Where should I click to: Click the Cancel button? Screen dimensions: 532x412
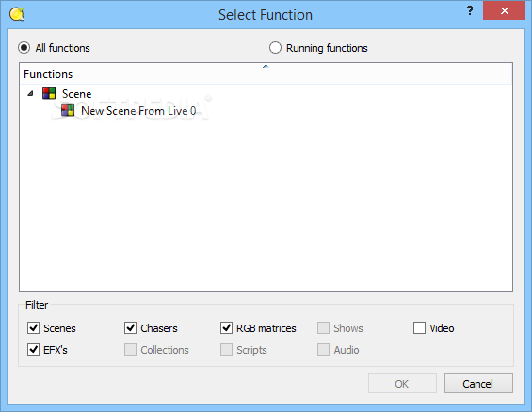tap(478, 384)
